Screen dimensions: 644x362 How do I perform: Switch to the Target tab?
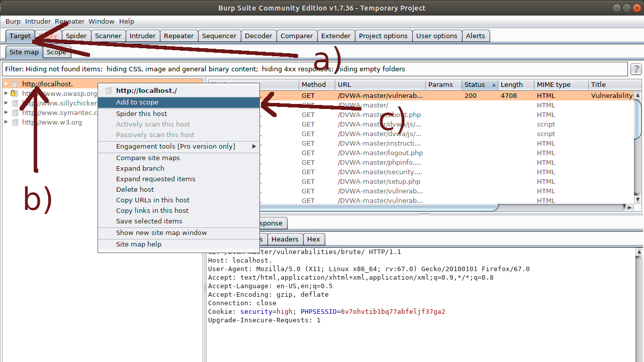click(20, 36)
